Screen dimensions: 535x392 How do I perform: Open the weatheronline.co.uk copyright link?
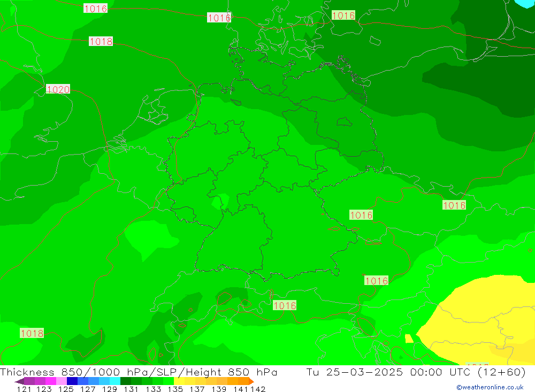[490, 387]
